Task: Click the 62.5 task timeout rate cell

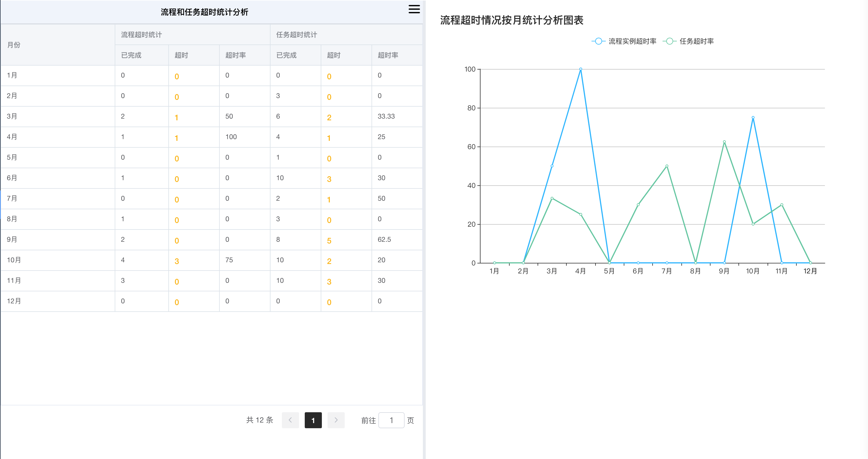Action: 384,239
